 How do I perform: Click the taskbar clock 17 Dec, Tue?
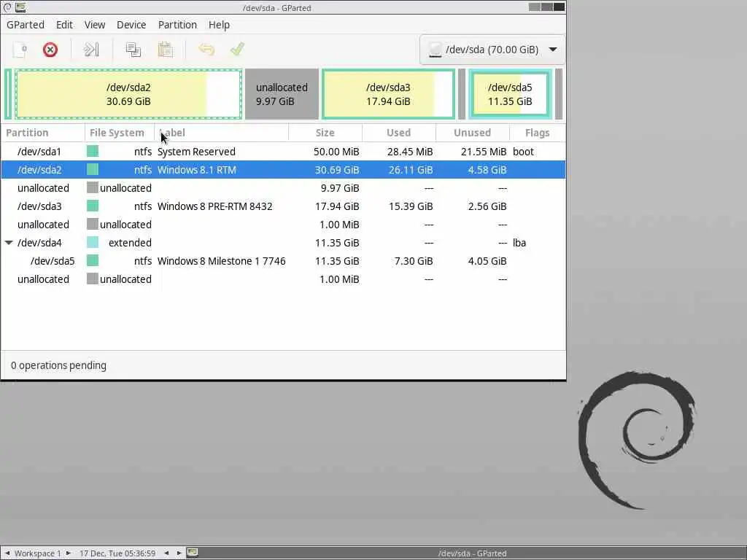point(117,553)
